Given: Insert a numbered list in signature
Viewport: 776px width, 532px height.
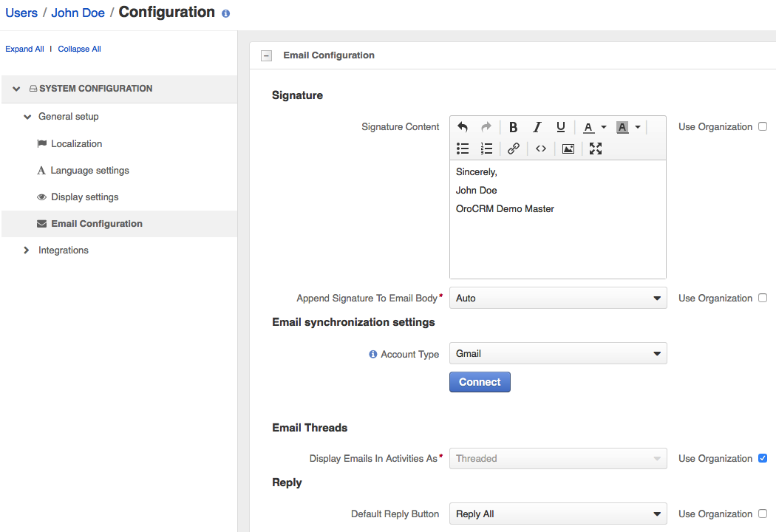Looking at the screenshot, I should (x=486, y=149).
